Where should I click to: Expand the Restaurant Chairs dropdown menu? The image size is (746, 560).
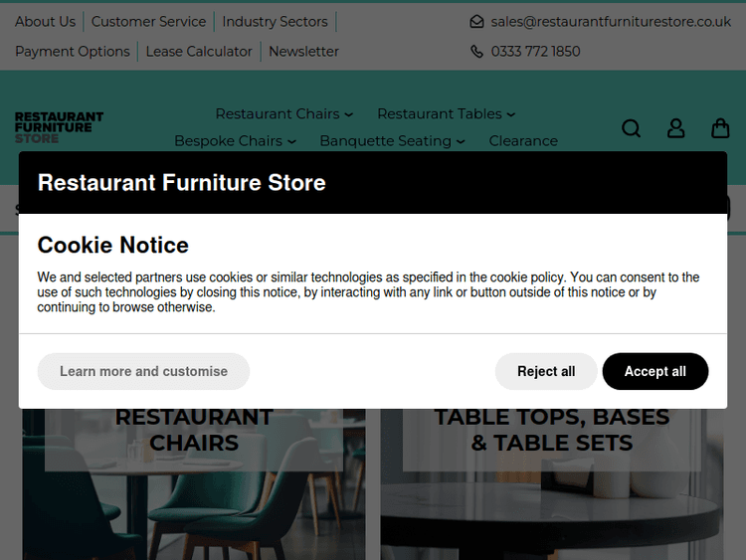pos(284,113)
